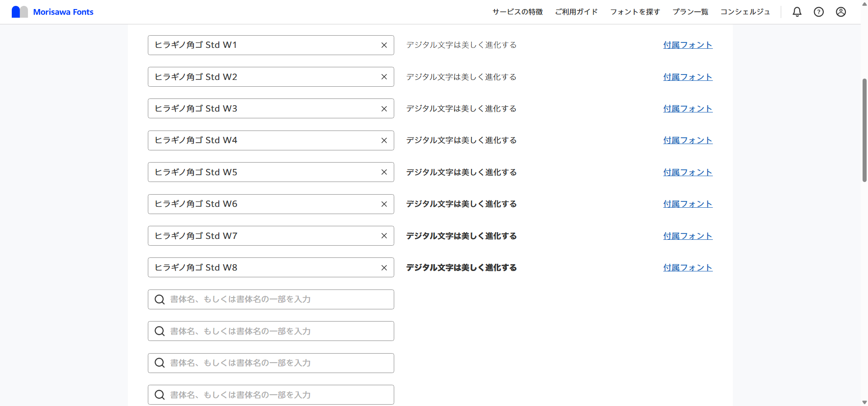Click the W1 sample text デジタル文字は美しく進化する

click(x=461, y=45)
